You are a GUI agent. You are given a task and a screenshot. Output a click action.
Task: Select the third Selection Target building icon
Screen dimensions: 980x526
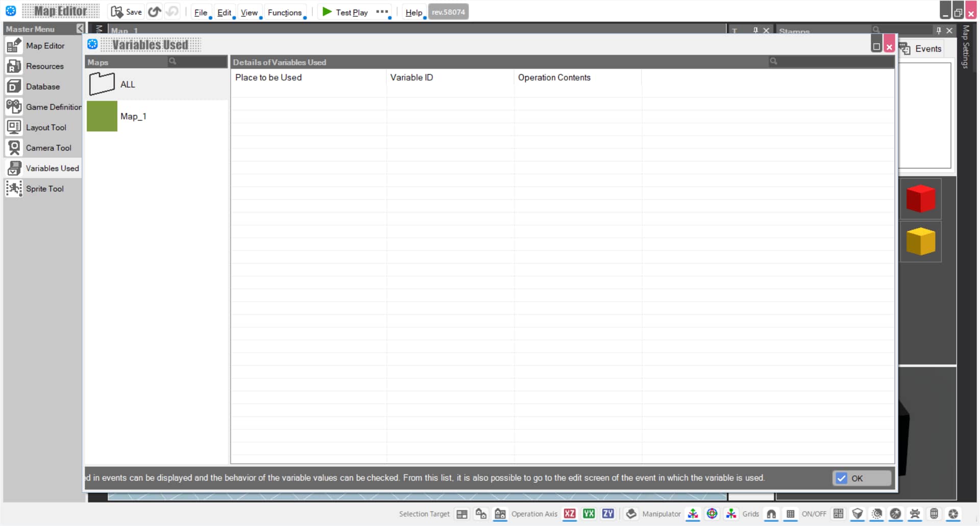(x=500, y=514)
